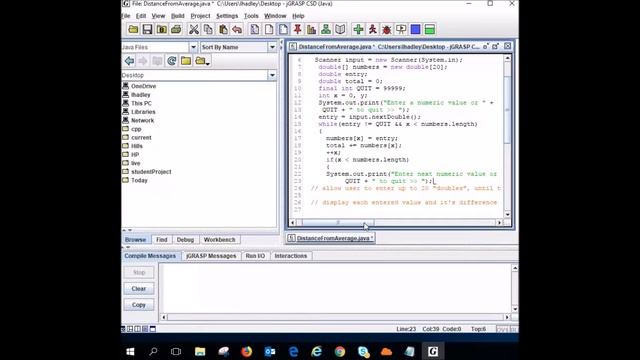This screenshot has height=360, width=640.
Task: Open File Explorer from the taskbar
Action: click(200, 351)
